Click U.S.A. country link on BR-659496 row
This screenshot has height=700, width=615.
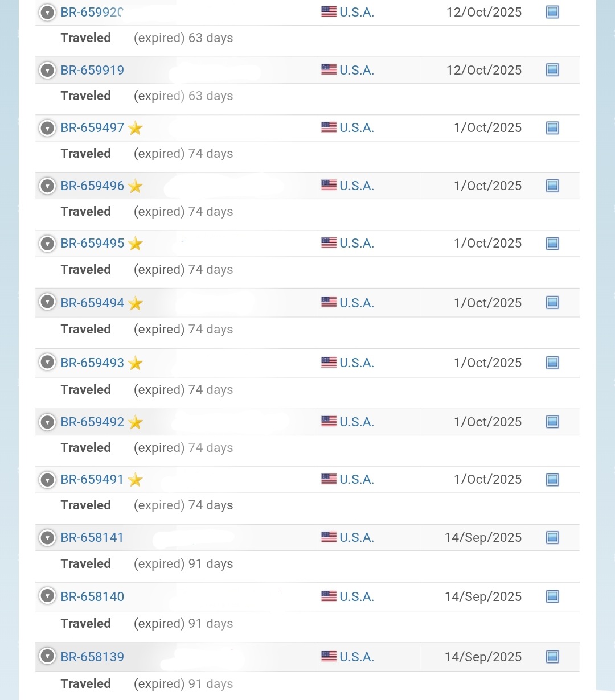pyautogui.click(x=356, y=186)
